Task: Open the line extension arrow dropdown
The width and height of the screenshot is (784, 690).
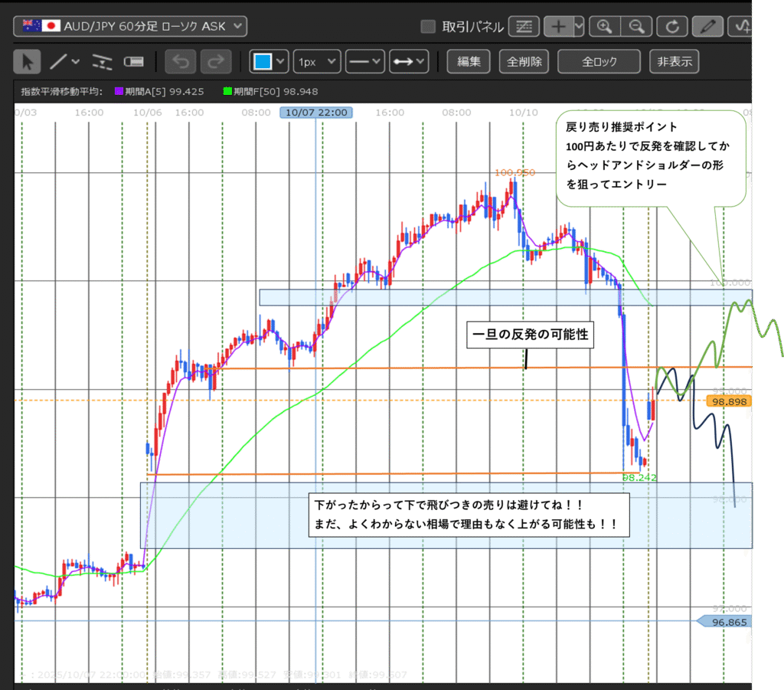Action: click(409, 61)
